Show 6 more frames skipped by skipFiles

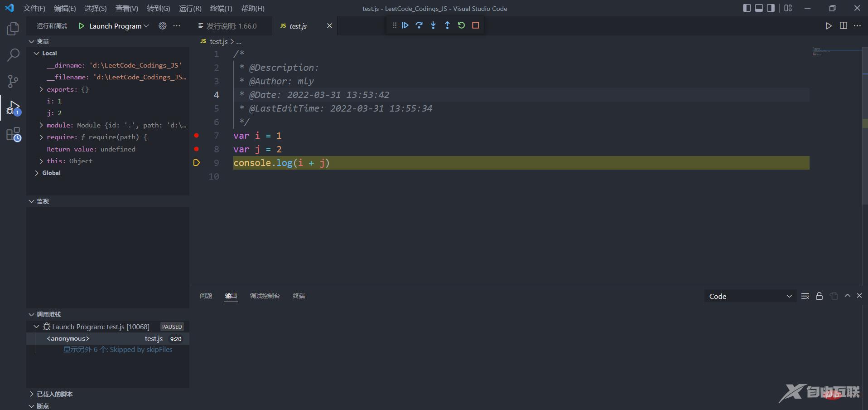(118, 350)
